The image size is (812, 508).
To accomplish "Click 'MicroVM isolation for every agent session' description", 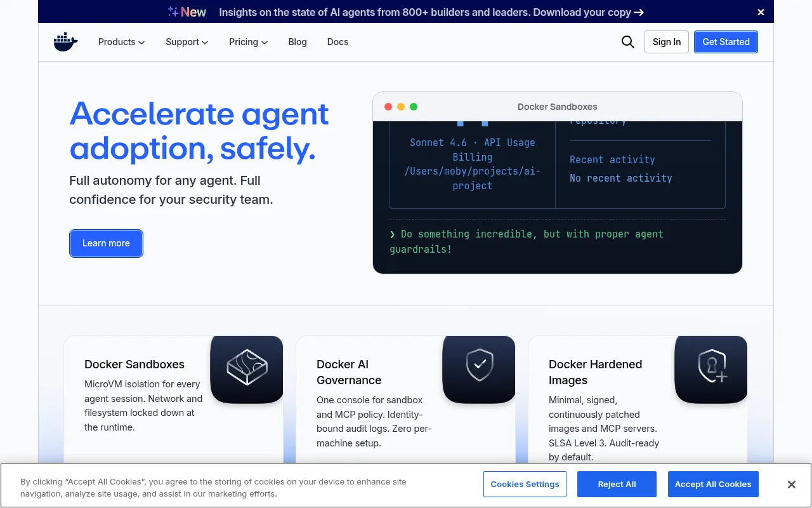I will (143, 406).
